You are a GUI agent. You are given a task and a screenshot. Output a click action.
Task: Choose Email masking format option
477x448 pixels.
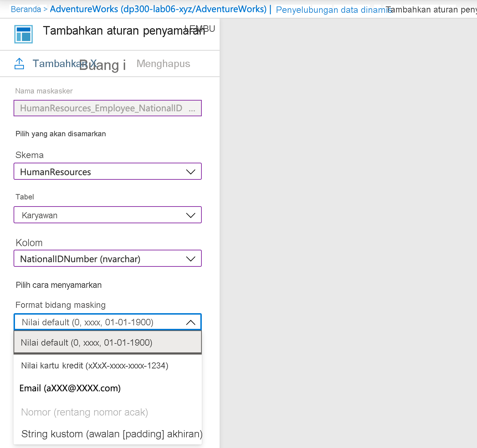click(x=108, y=388)
